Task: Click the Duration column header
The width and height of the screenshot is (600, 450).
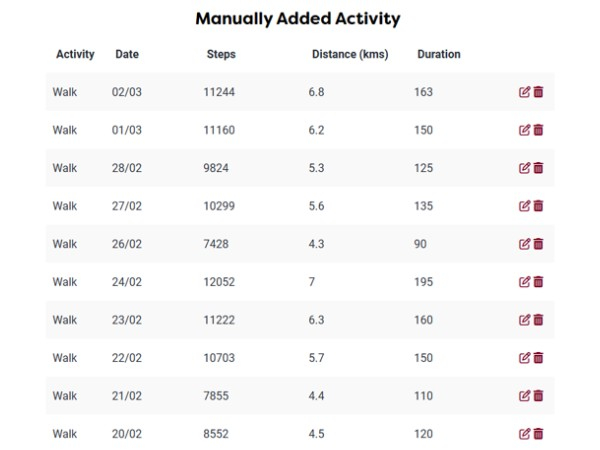Action: pos(439,54)
